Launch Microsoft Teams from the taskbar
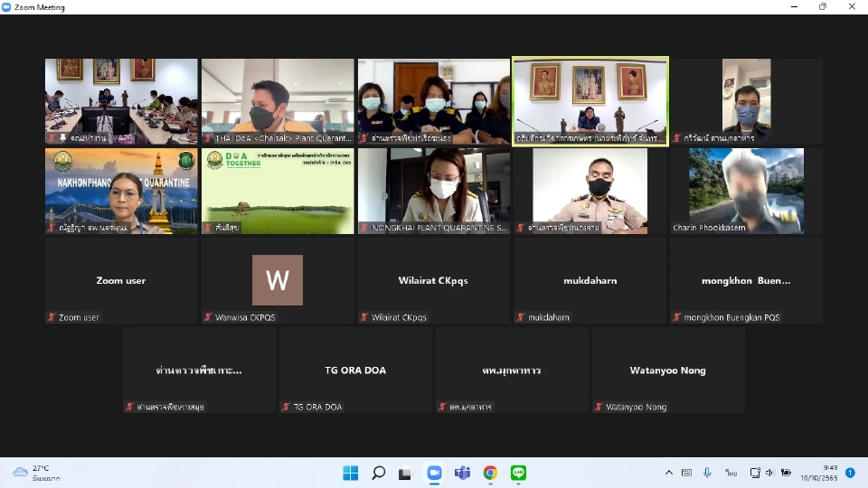Screen dimensions: 868x488 (x=462, y=473)
